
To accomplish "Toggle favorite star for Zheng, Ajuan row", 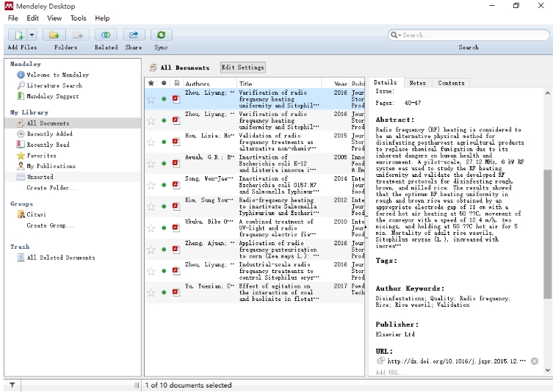I will 151,250.
